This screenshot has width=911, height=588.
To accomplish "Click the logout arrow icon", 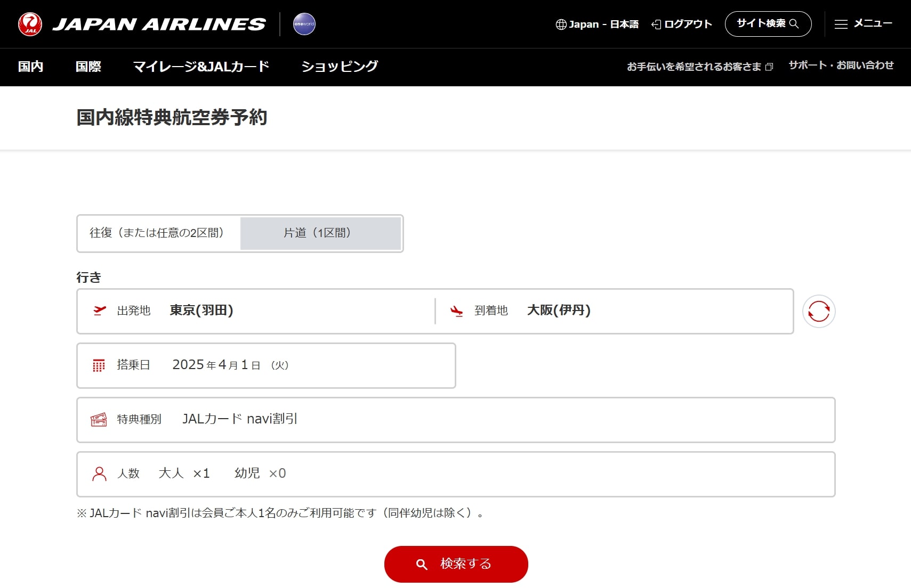I will coord(656,24).
